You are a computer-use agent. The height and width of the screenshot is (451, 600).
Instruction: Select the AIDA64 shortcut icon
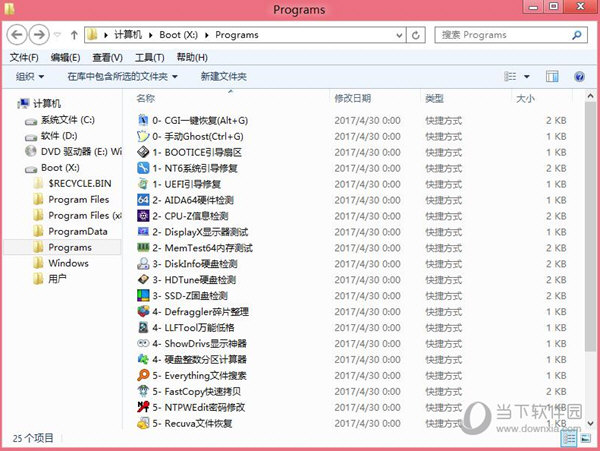[143, 200]
